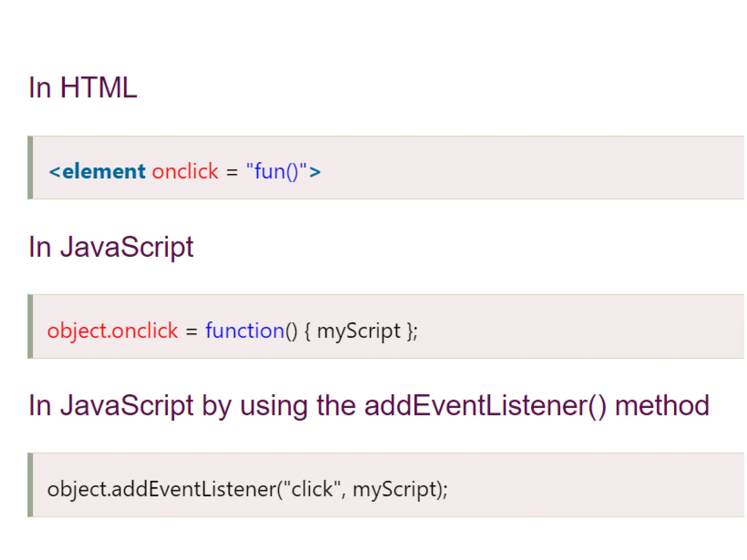Select the "<element" tag text
This screenshot has height=560, width=747.
[97, 171]
